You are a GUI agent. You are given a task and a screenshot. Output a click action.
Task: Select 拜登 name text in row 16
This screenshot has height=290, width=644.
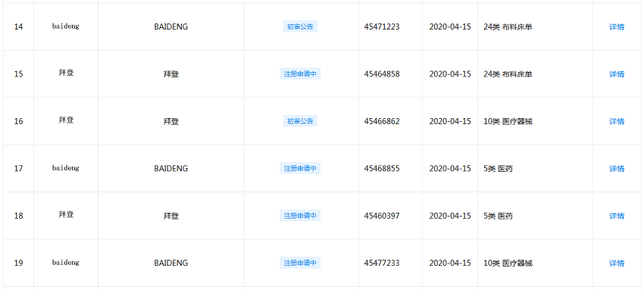[x=171, y=121]
